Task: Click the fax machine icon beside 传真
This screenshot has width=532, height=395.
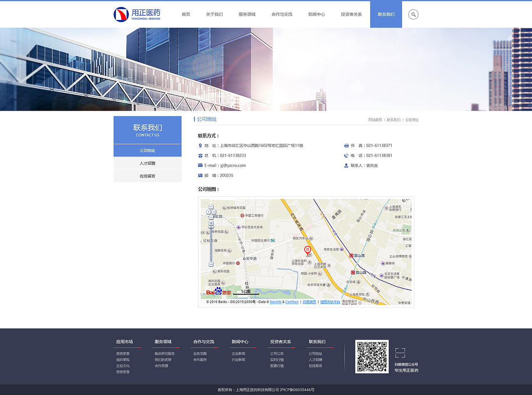Action: [x=346, y=146]
